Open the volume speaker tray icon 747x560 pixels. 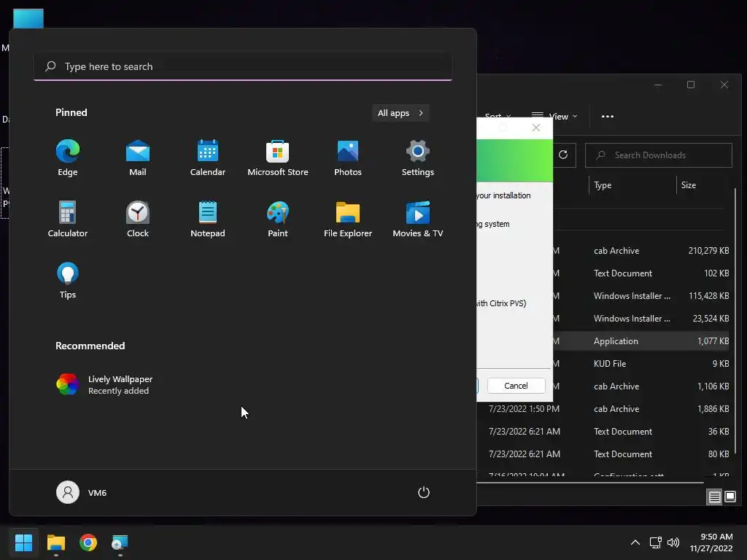673,542
